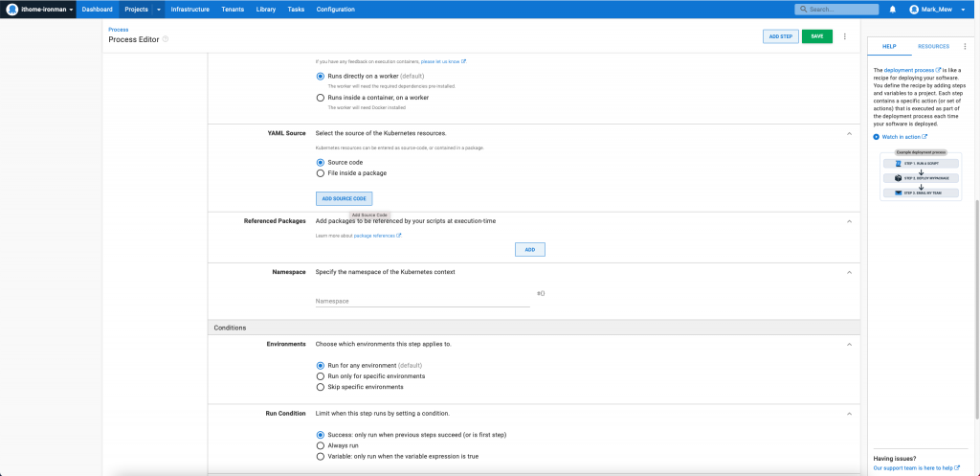Open Tasks page

[296, 10]
